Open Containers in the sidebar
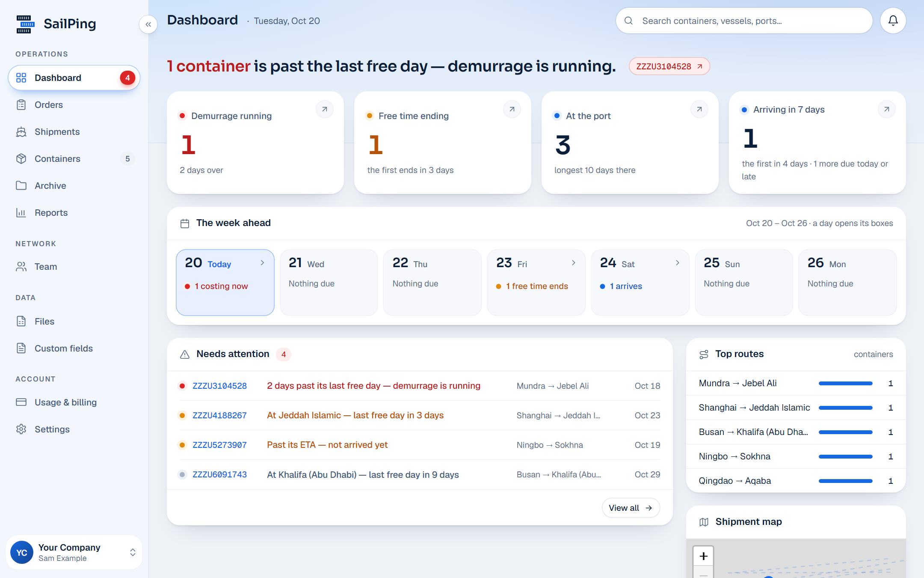Image resolution: width=924 pixels, height=578 pixels. (74, 159)
